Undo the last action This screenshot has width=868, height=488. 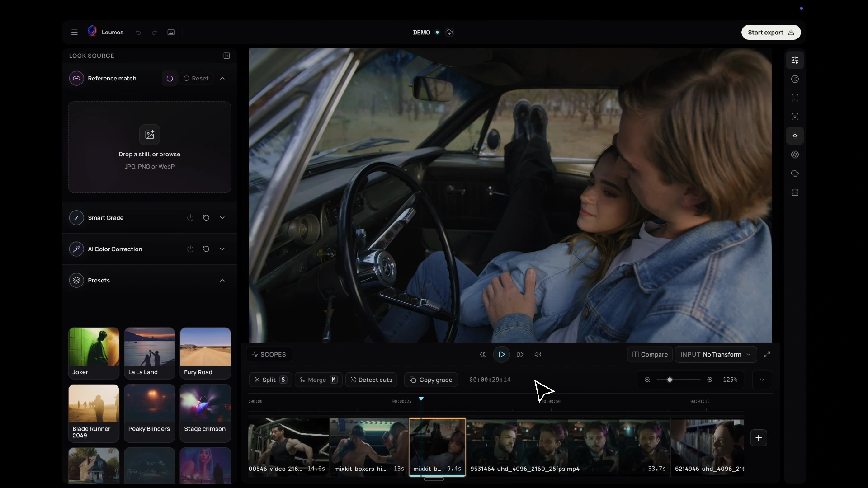138,33
